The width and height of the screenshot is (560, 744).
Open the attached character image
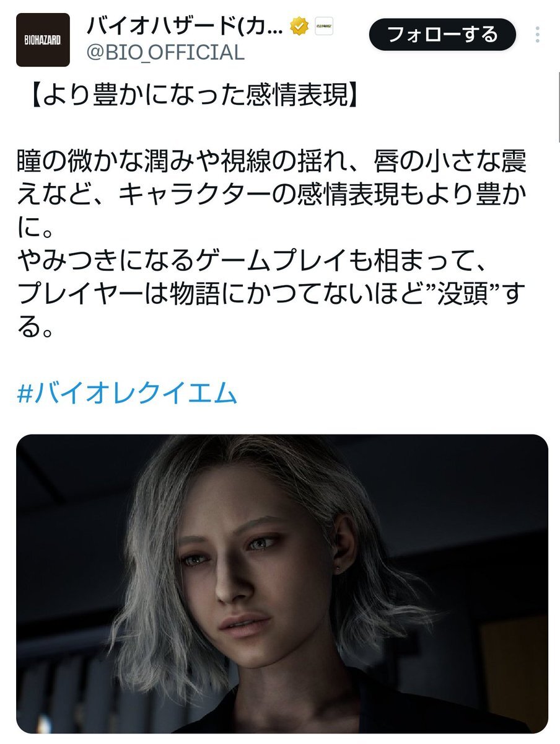[x=282, y=583]
